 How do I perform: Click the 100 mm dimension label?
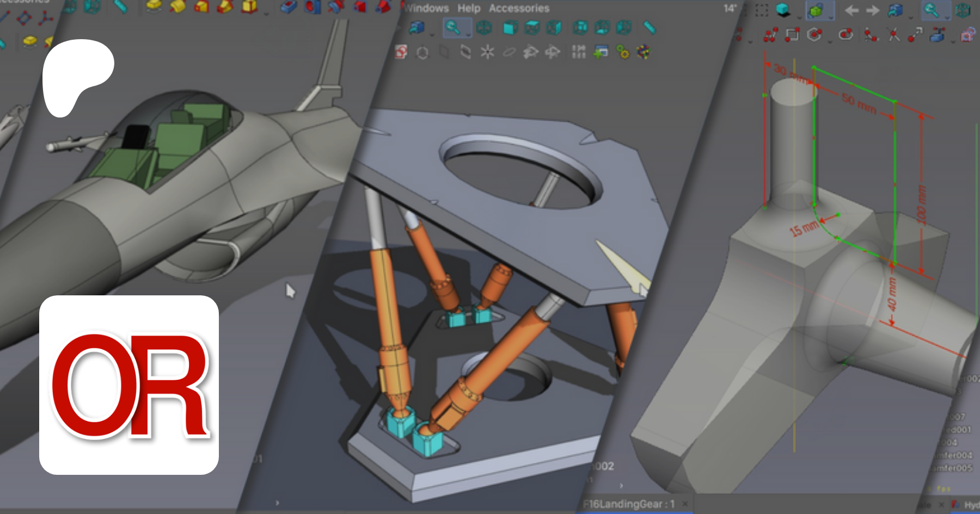921,204
